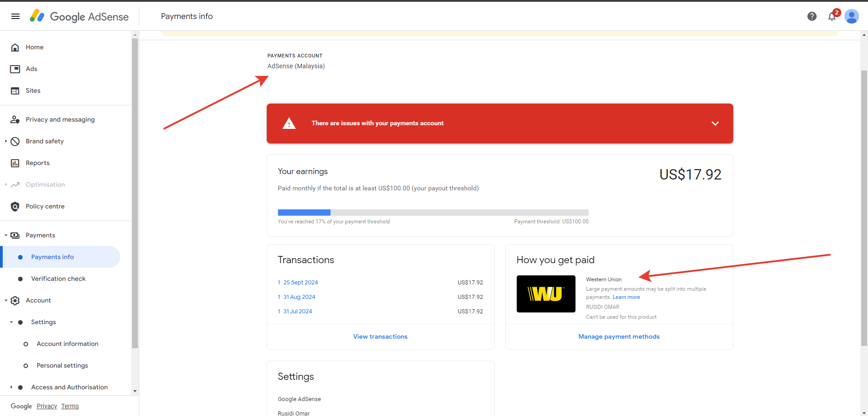Viewport: 868px width, 416px height.
Task: Expand Access and Authorisation arrow
Action: pos(11,388)
